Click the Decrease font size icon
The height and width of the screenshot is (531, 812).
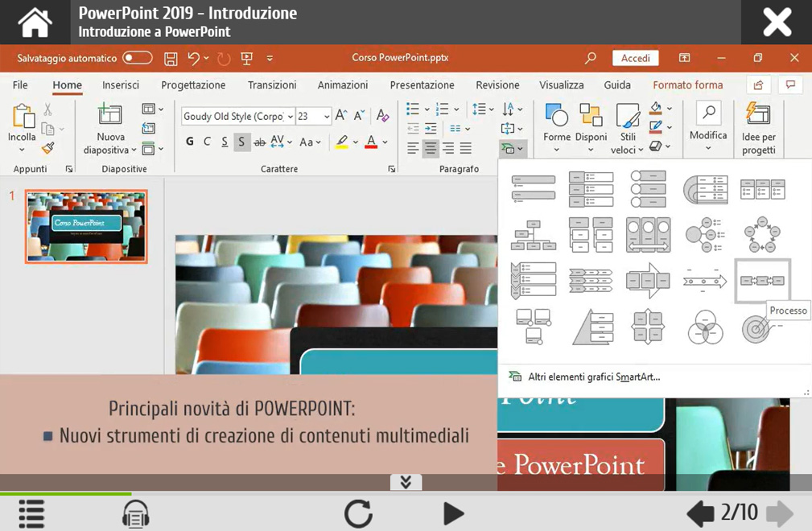(x=359, y=115)
